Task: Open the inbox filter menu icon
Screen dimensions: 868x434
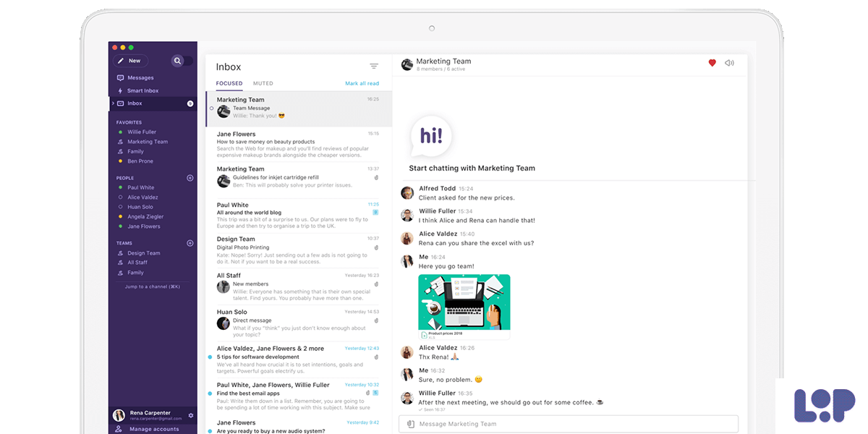Action: [x=374, y=67]
